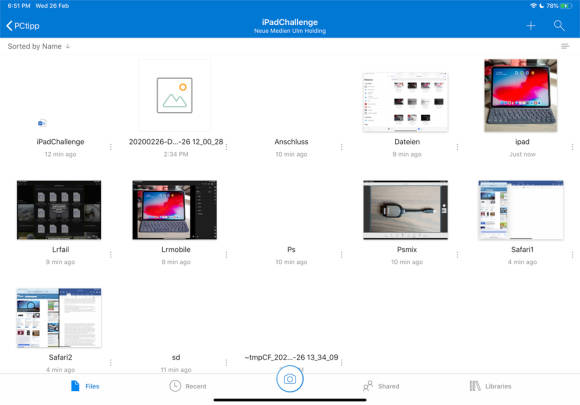
Task: Open search with magnifier icon
Action: pos(559,26)
